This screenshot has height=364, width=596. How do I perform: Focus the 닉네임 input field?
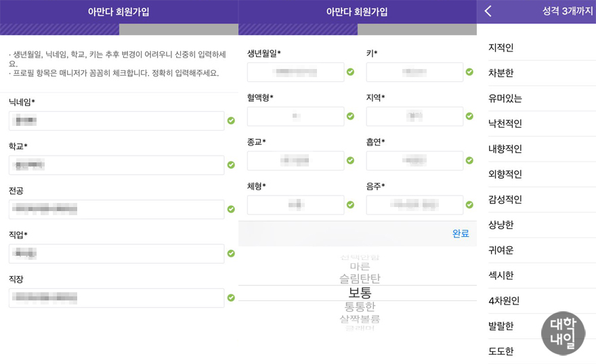pos(116,120)
